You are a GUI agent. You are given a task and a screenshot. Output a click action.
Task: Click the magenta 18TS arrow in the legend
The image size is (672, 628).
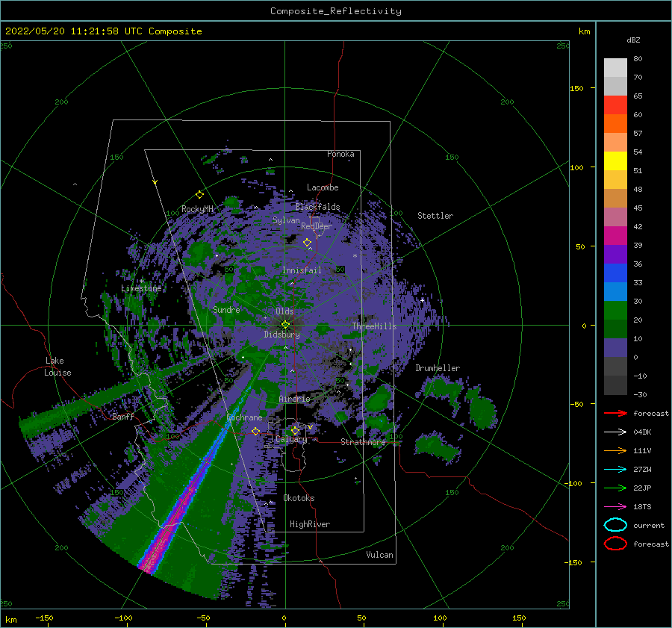615,507
